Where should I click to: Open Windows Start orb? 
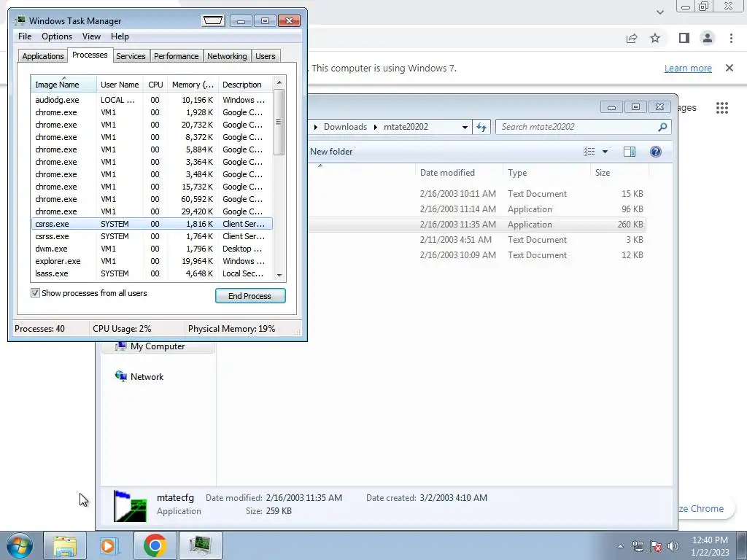point(19,545)
